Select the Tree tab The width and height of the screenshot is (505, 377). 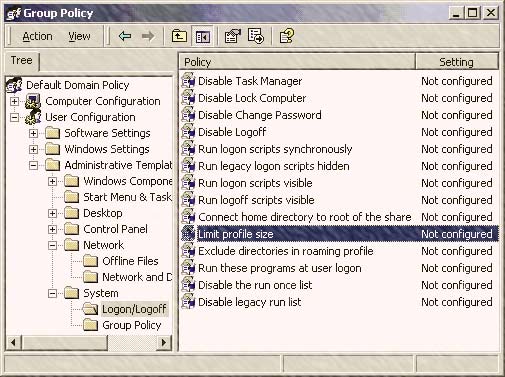22,61
